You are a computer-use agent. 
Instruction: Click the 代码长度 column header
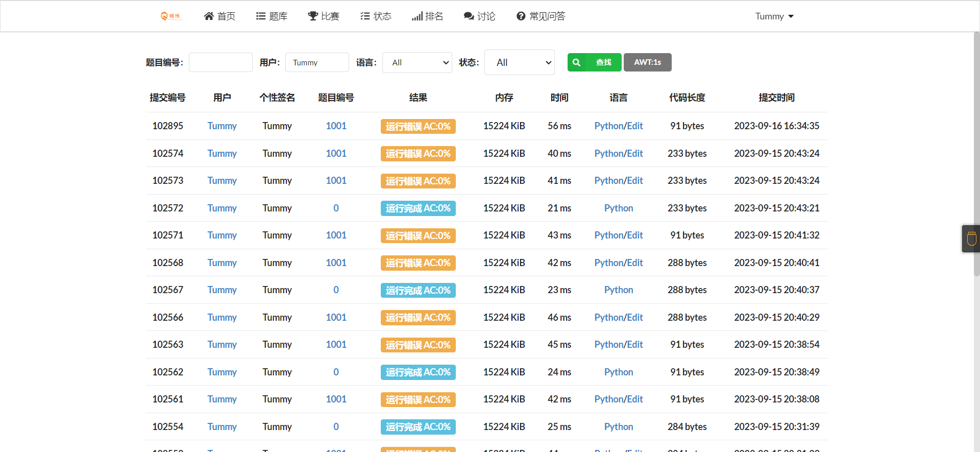[687, 98]
